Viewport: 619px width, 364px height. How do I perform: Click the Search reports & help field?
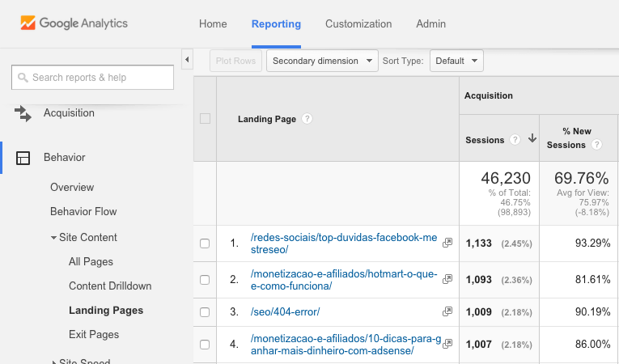click(x=93, y=78)
